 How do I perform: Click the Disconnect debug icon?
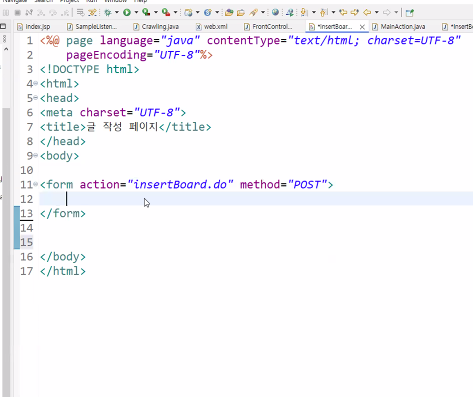pos(29,13)
